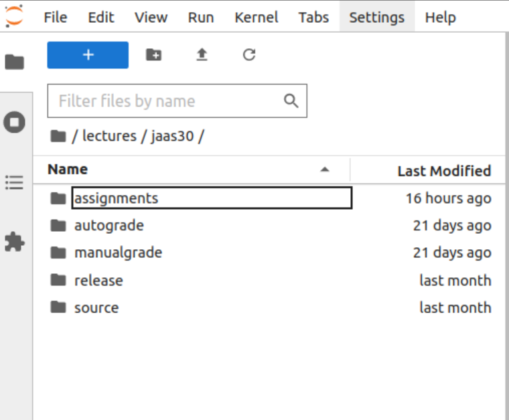Open the Extension Manager puzzle icon

pyautogui.click(x=15, y=242)
